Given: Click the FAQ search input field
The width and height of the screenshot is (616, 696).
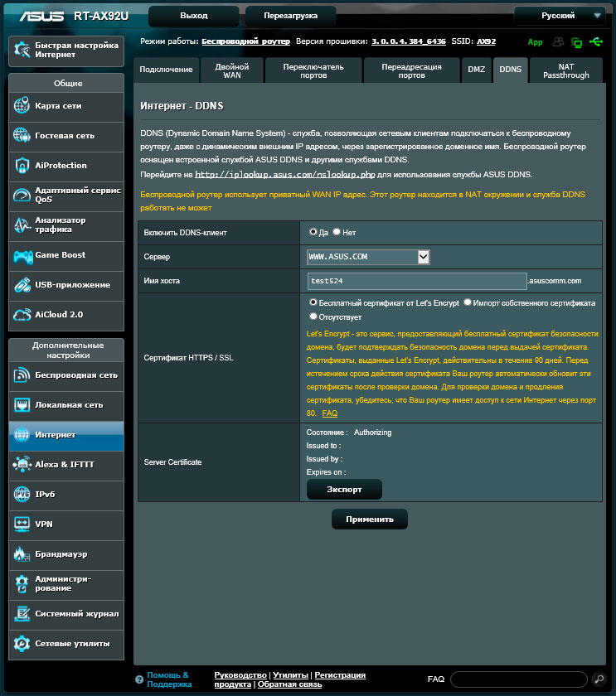Looking at the screenshot, I should coord(519,679).
